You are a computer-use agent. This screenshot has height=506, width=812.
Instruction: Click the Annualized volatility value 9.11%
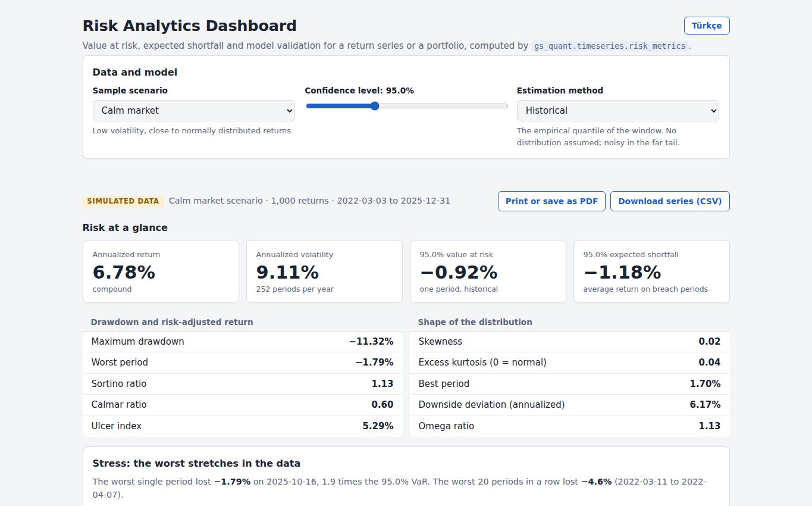coord(287,272)
